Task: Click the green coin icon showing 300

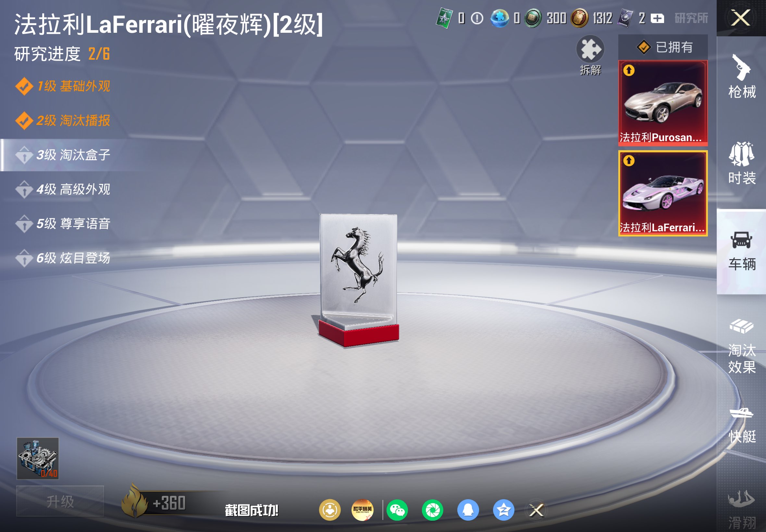Action: point(533,18)
